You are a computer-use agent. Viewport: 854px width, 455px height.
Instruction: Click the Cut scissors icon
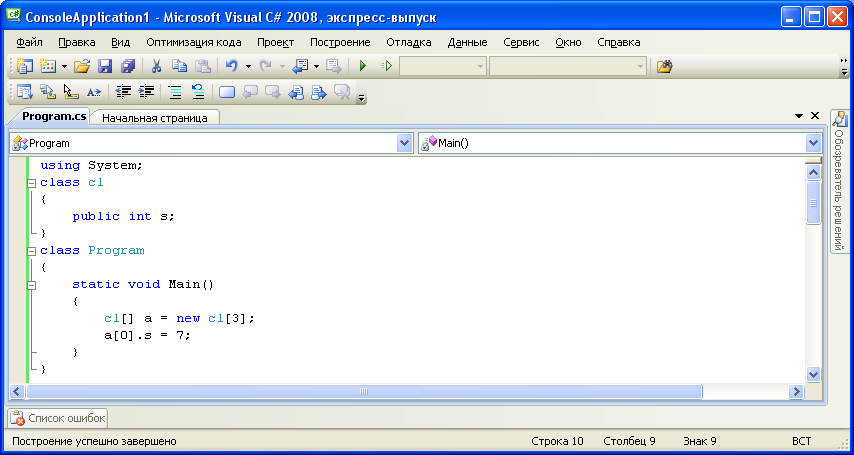156,66
